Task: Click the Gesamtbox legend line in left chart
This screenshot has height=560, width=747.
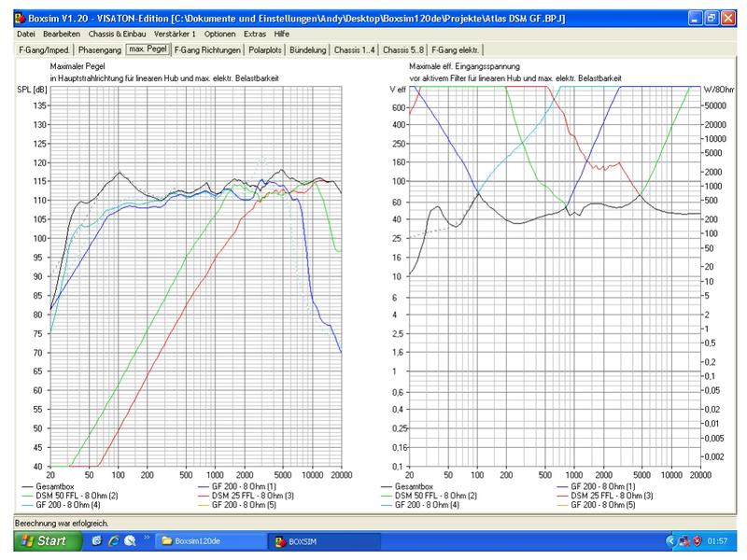Action: (x=31, y=486)
